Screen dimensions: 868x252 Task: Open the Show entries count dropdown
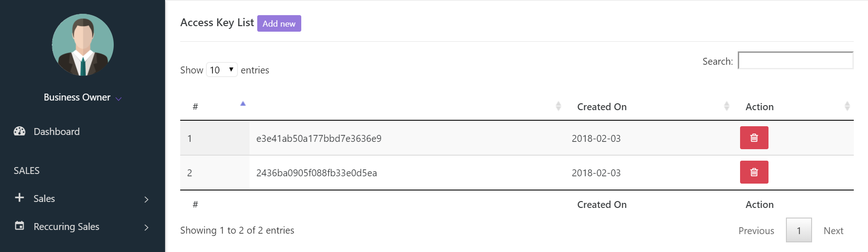coord(221,70)
